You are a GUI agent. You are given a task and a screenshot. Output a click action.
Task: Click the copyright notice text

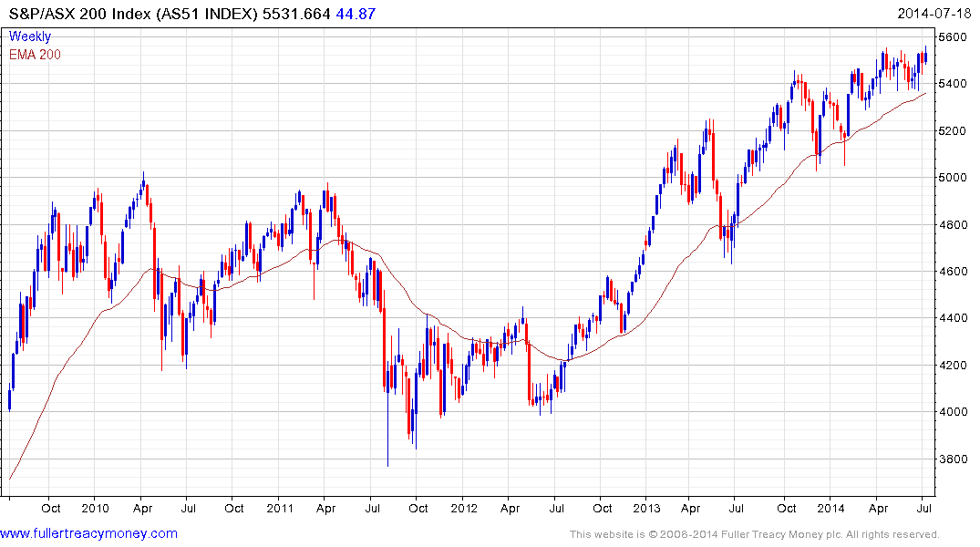tap(755, 534)
